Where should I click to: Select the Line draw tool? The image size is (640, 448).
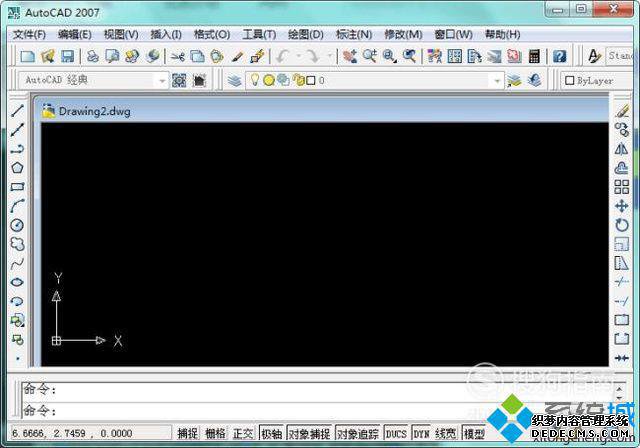pos(17,110)
